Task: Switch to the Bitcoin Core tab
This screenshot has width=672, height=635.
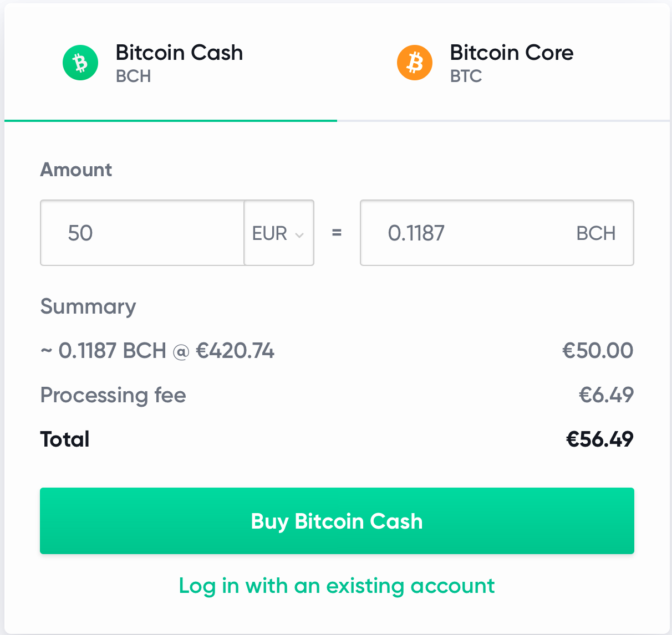Action: [x=503, y=63]
